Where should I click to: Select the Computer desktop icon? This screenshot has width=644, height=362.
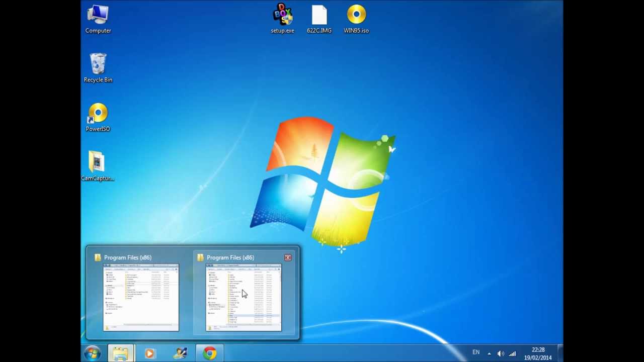(x=98, y=19)
